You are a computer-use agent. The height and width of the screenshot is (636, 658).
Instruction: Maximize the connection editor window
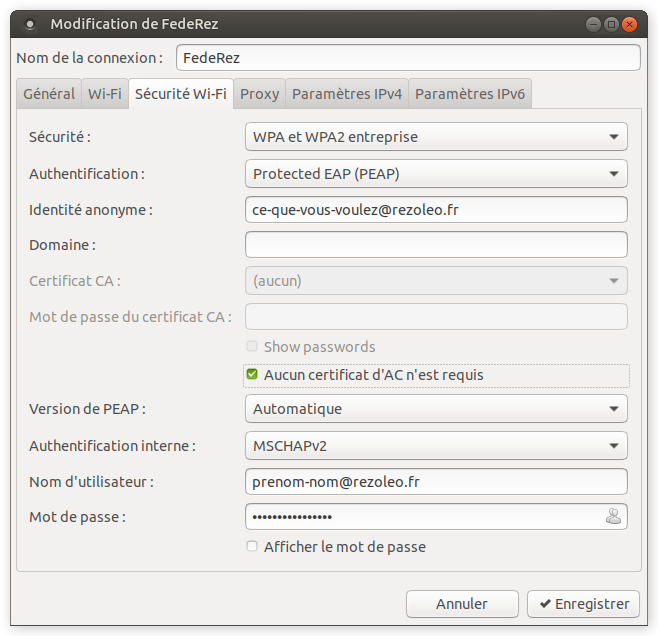pyautogui.click(x=611, y=24)
